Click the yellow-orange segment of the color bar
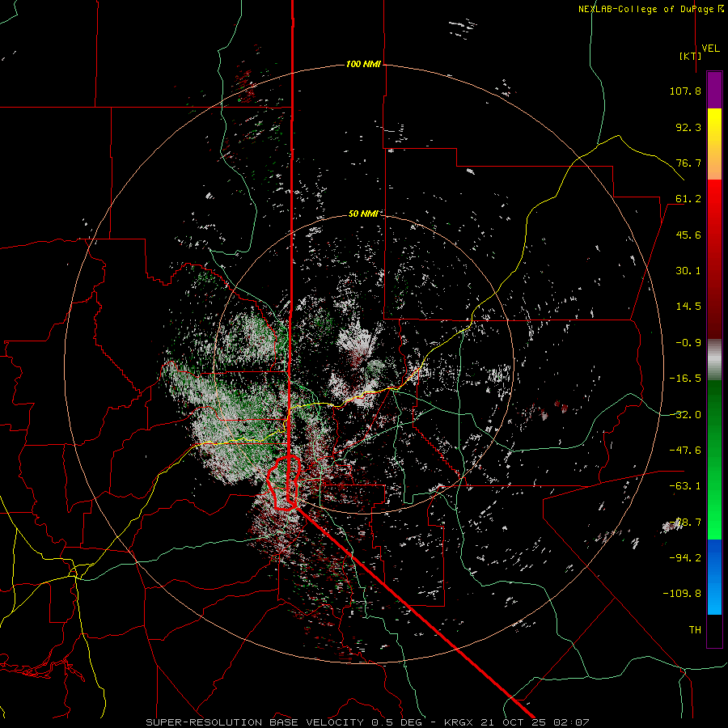 tap(714, 144)
